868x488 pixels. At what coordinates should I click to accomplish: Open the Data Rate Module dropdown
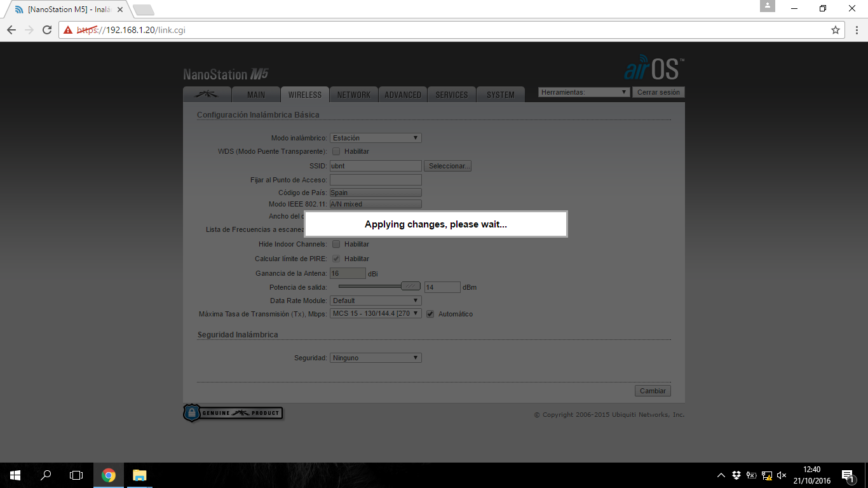point(376,301)
